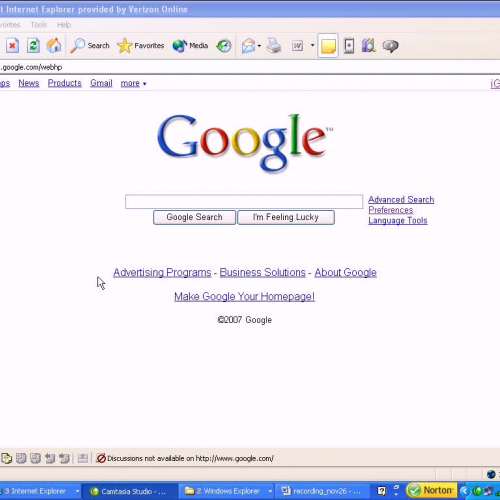500x500 pixels.
Task: Switch to the Camtasia Studio taskbar button
Action: tap(129, 491)
